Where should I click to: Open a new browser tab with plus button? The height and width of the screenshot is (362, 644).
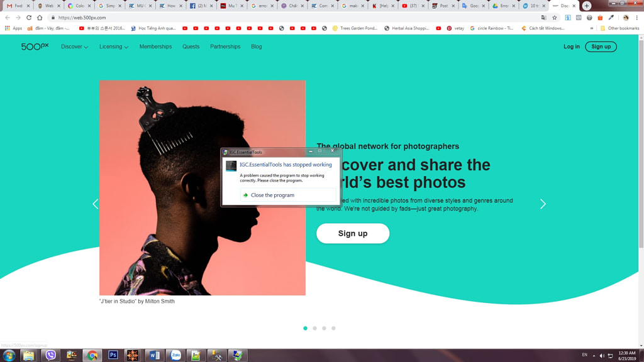click(587, 6)
